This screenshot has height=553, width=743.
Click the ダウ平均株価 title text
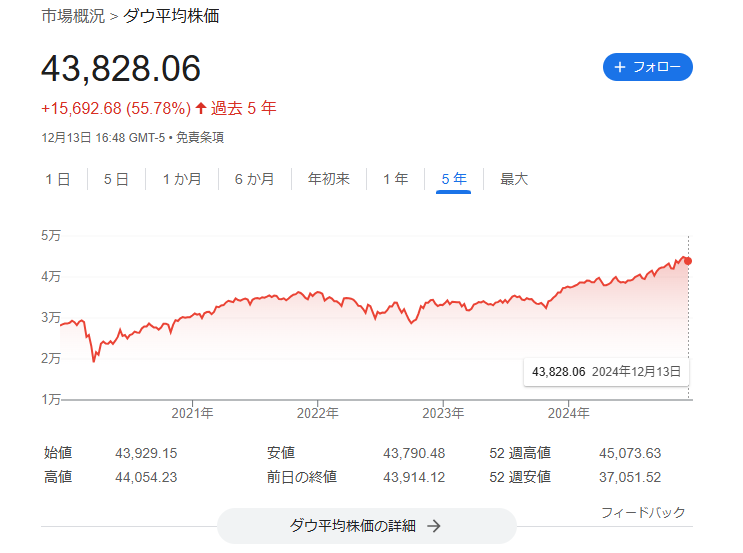pyautogui.click(x=171, y=16)
